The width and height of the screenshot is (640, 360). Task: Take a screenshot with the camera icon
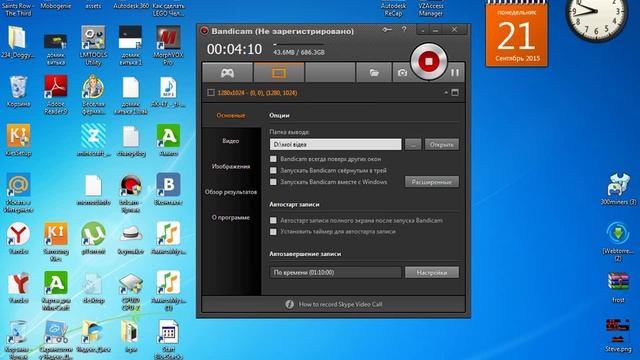coord(402,73)
